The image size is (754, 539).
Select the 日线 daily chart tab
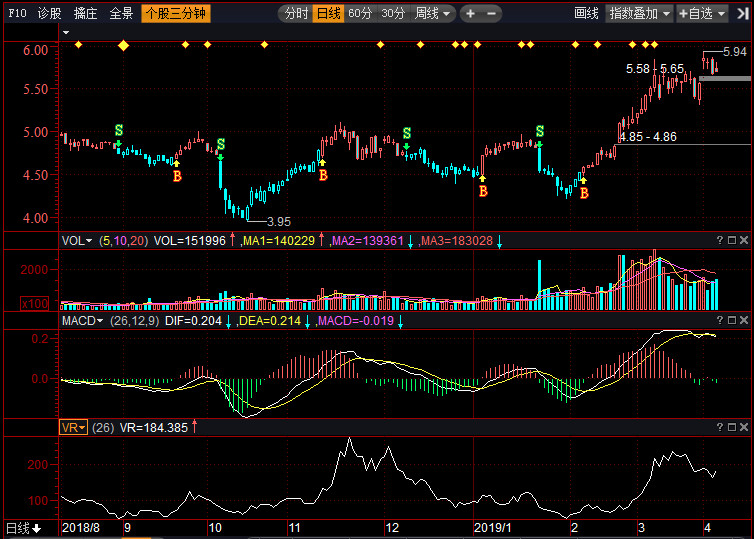[328, 13]
